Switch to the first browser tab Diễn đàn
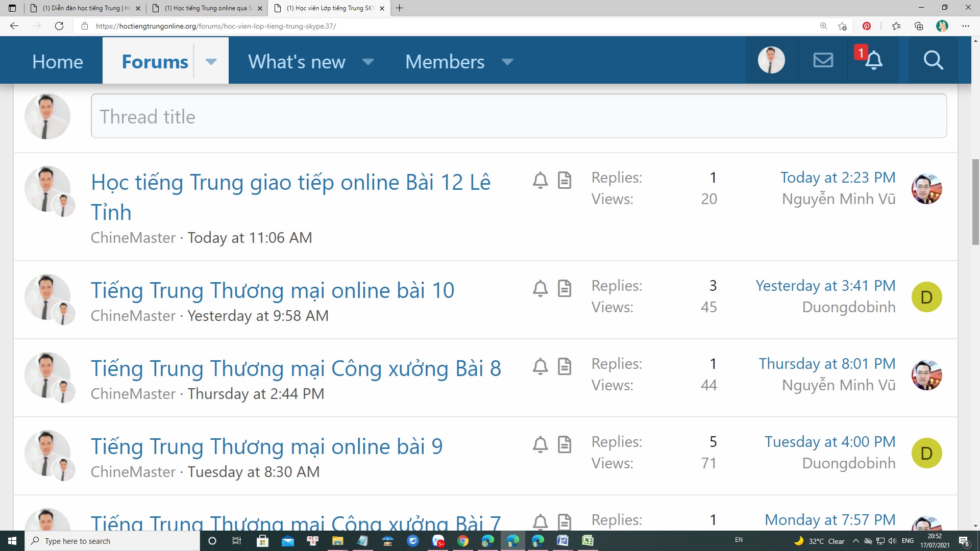 pyautogui.click(x=84, y=8)
